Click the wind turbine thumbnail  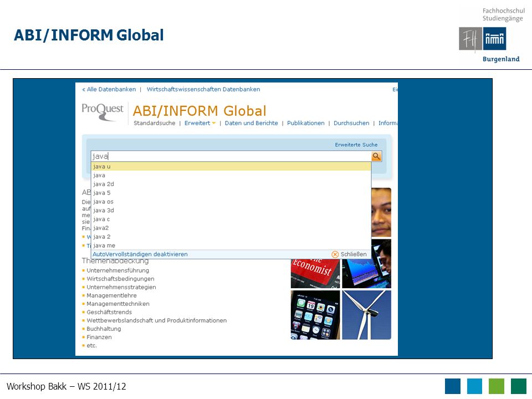pos(366,315)
